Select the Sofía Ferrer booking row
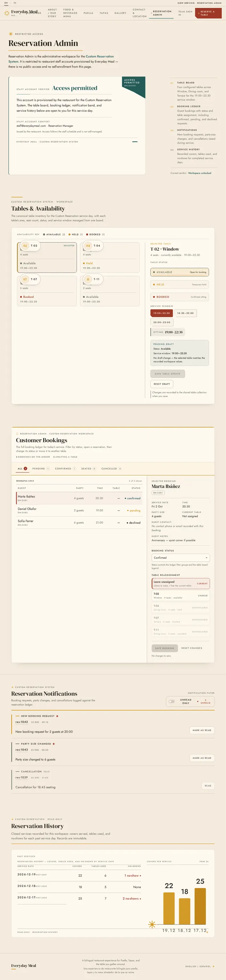The height and width of the screenshot is (980, 226). (79, 522)
